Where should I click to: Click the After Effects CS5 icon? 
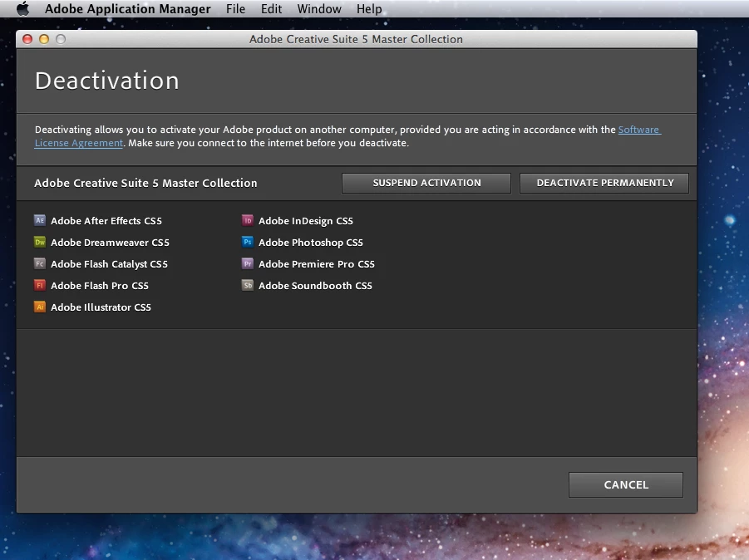pos(40,220)
